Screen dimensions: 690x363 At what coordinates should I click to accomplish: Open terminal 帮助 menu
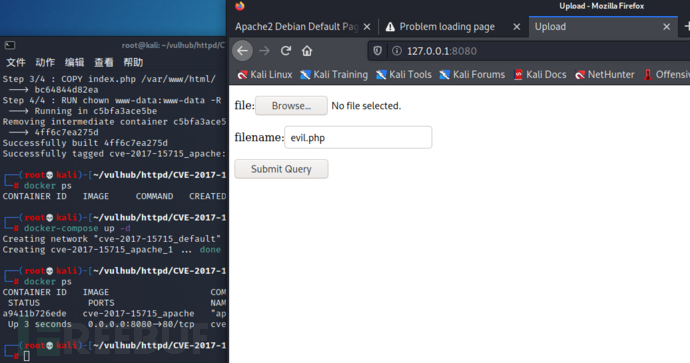(x=133, y=62)
